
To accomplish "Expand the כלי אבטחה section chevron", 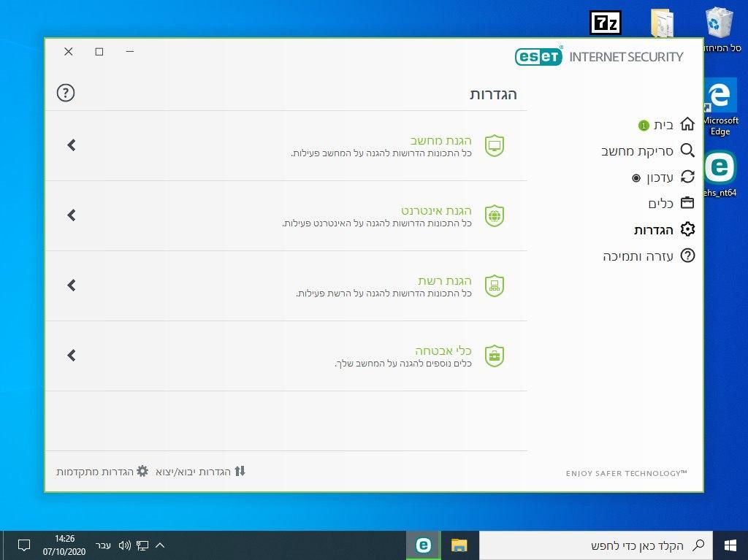I will click(72, 356).
